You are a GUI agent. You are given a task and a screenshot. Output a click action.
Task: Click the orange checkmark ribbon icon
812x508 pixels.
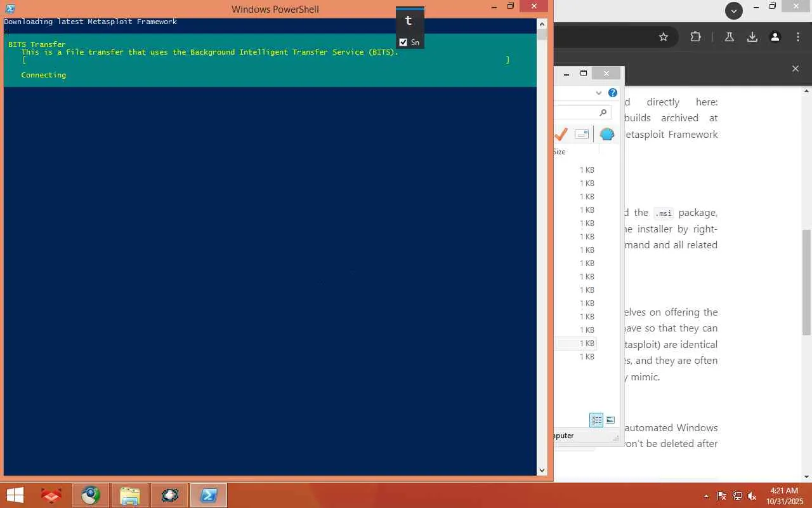point(561,134)
